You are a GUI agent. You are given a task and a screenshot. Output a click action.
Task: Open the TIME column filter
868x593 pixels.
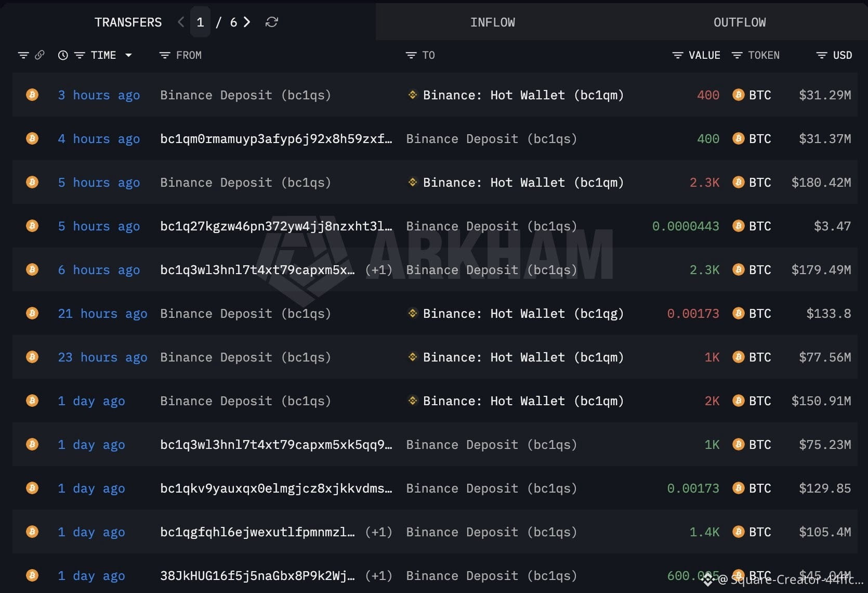point(80,55)
